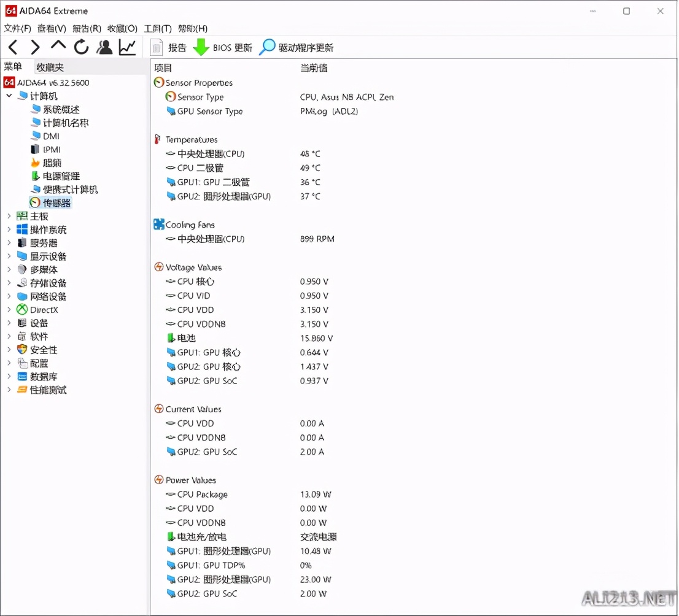The image size is (679, 616).
Task: Select the 超频 flame icon item
Action: click(x=35, y=163)
